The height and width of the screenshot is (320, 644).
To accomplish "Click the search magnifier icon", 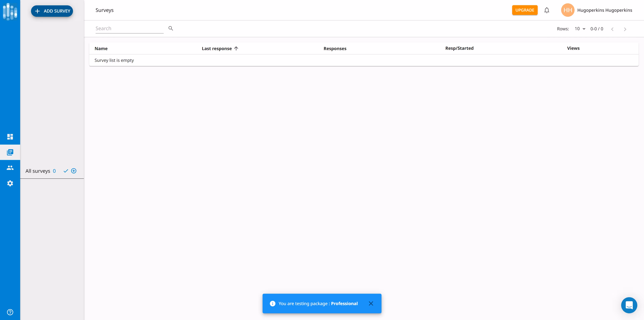I will pyautogui.click(x=171, y=28).
